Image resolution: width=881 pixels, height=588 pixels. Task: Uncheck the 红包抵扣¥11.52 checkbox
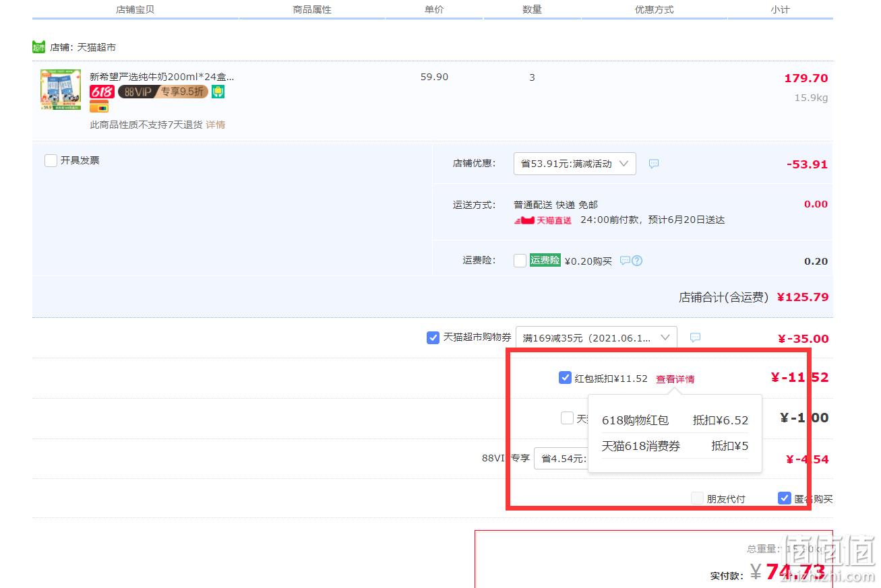(566, 378)
